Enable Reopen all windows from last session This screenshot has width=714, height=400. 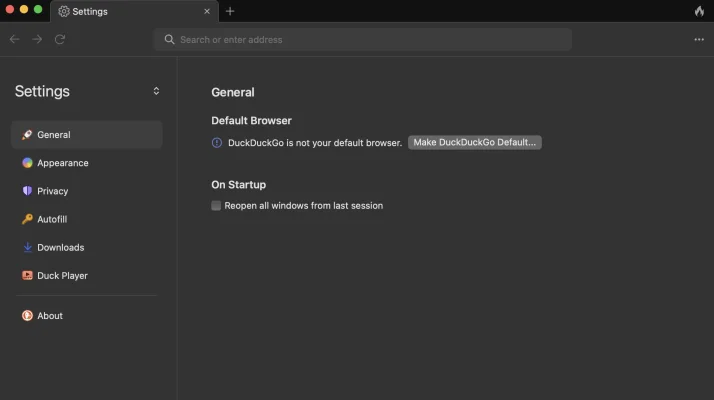[216, 205]
